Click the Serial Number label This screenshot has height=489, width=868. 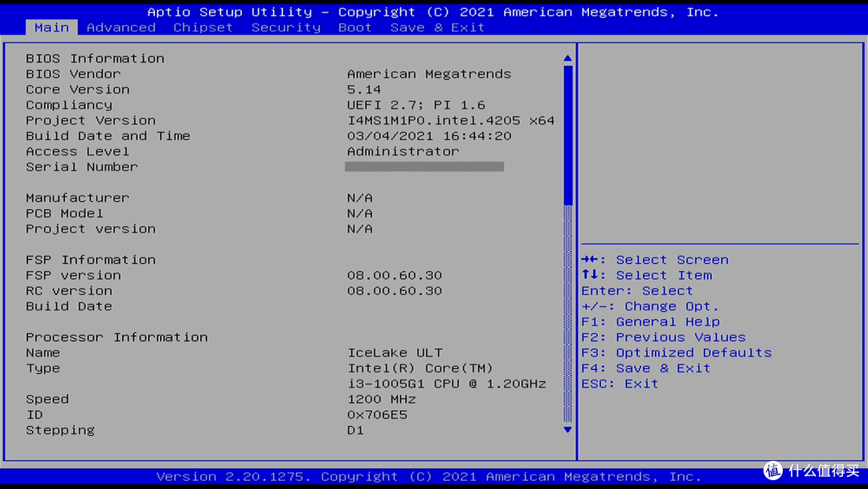[82, 166]
